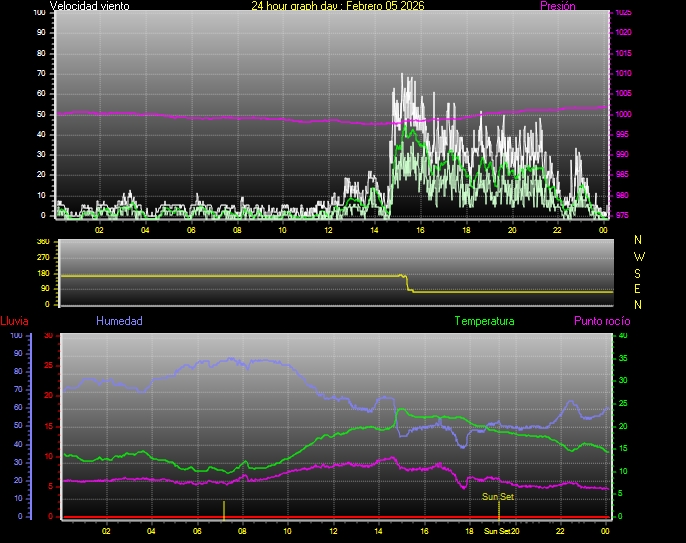Select the green "Temperatura" legend label
This screenshot has height=543, width=686.
point(484,321)
